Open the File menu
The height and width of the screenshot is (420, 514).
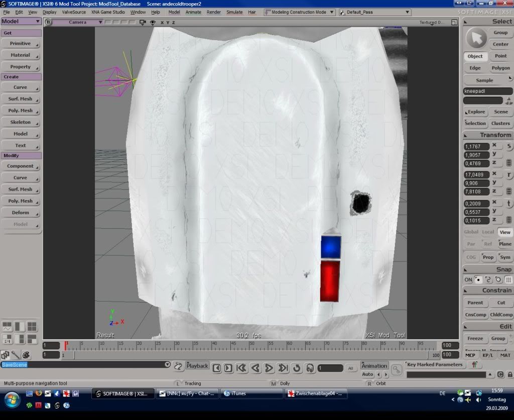[x=7, y=12]
